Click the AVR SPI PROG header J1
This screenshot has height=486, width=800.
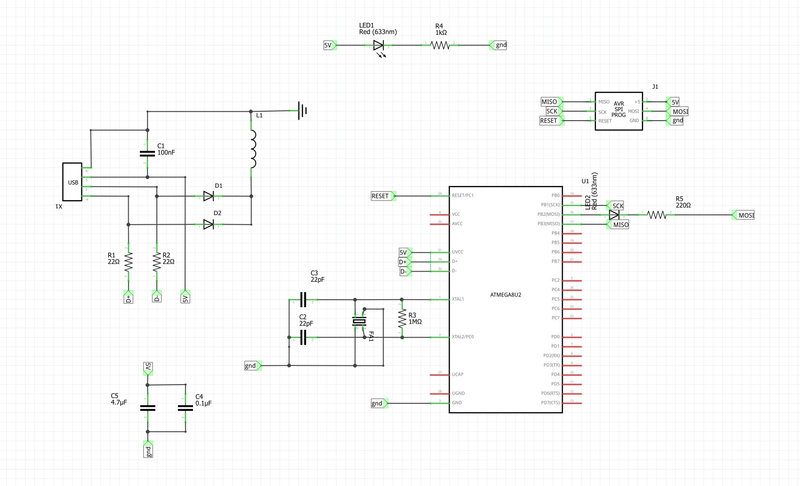pyautogui.click(x=619, y=110)
